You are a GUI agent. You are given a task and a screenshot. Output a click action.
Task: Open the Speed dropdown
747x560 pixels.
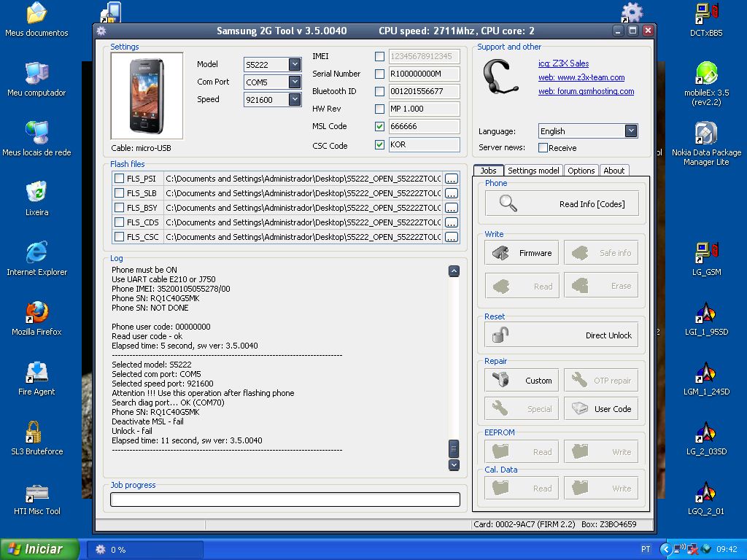click(x=295, y=99)
